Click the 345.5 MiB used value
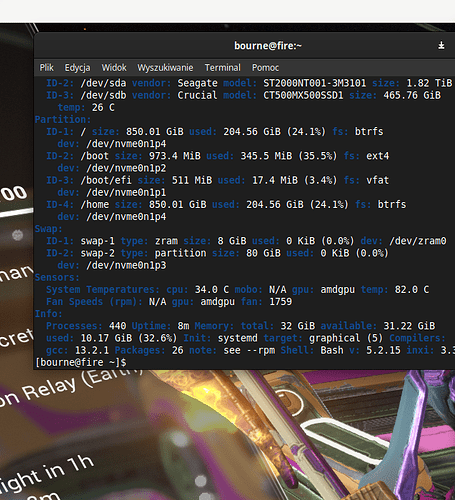Viewport: 455px width, 500px height. (x=266, y=156)
